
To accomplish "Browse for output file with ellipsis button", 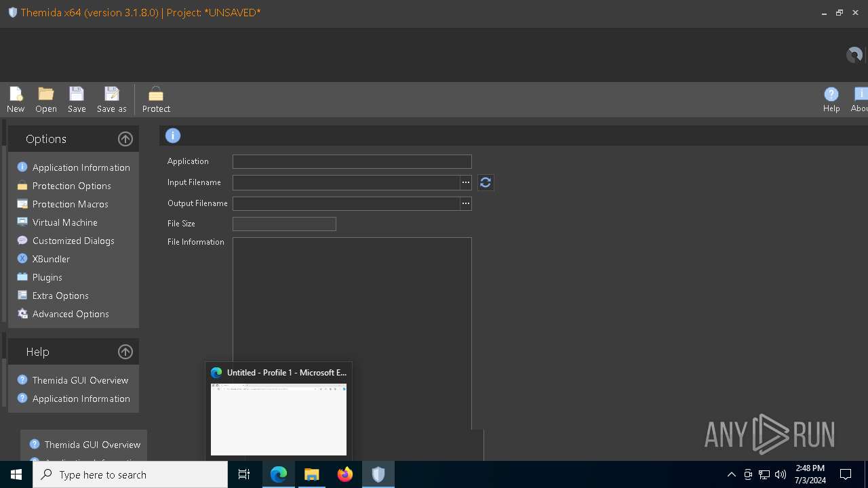I will point(466,203).
